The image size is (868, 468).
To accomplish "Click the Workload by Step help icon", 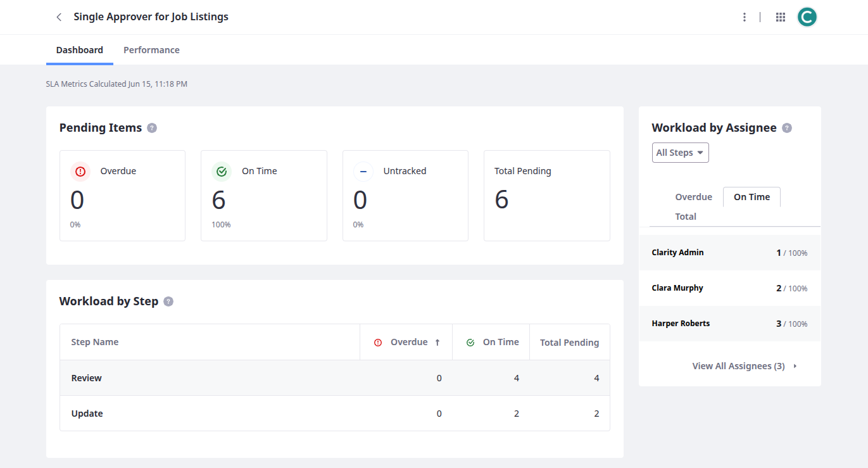I will point(168,301).
